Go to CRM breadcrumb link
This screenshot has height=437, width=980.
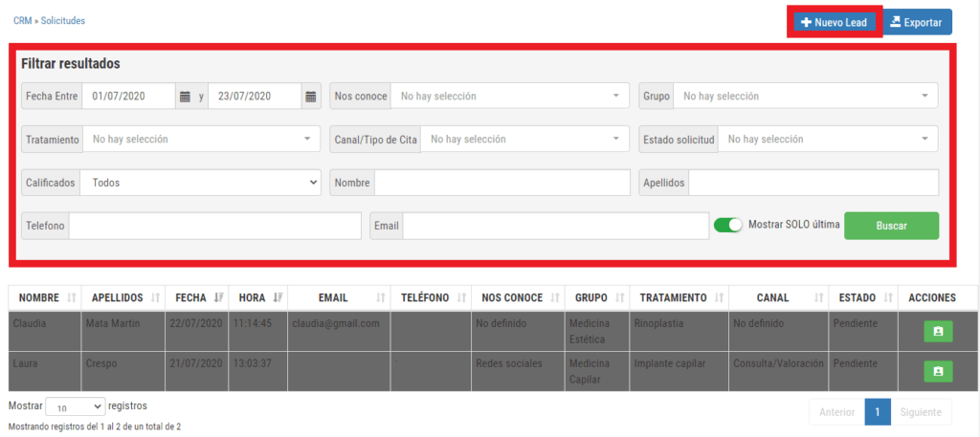[22, 20]
